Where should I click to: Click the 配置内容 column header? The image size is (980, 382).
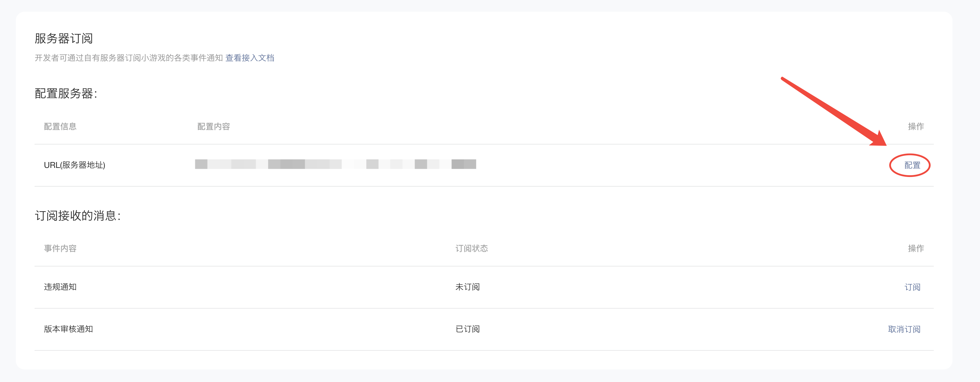coord(213,127)
